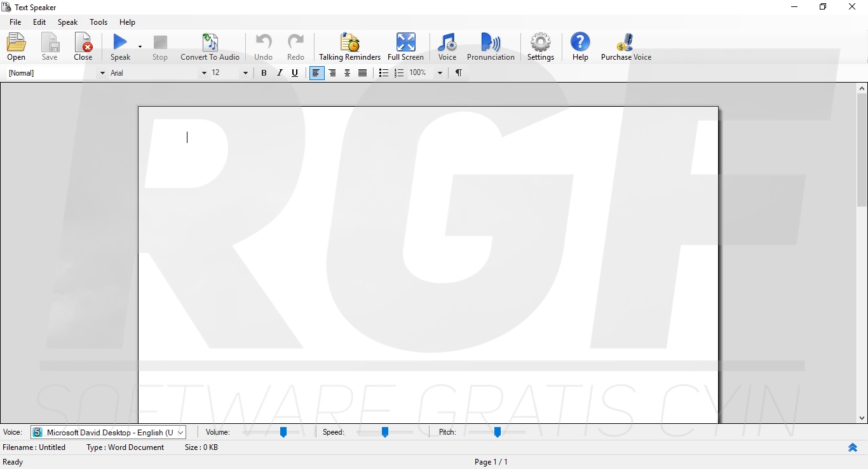This screenshot has width=868, height=469.
Task: Show paragraph marks with pilcrow icon
Action: click(458, 73)
